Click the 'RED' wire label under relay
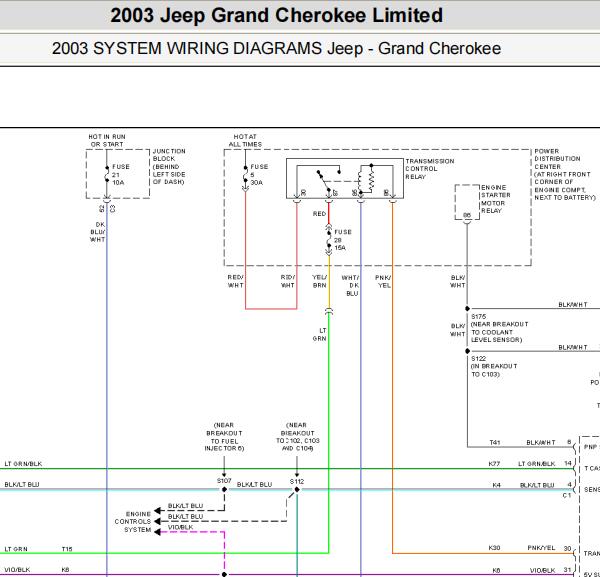This screenshot has width=600, height=577. pyautogui.click(x=319, y=214)
